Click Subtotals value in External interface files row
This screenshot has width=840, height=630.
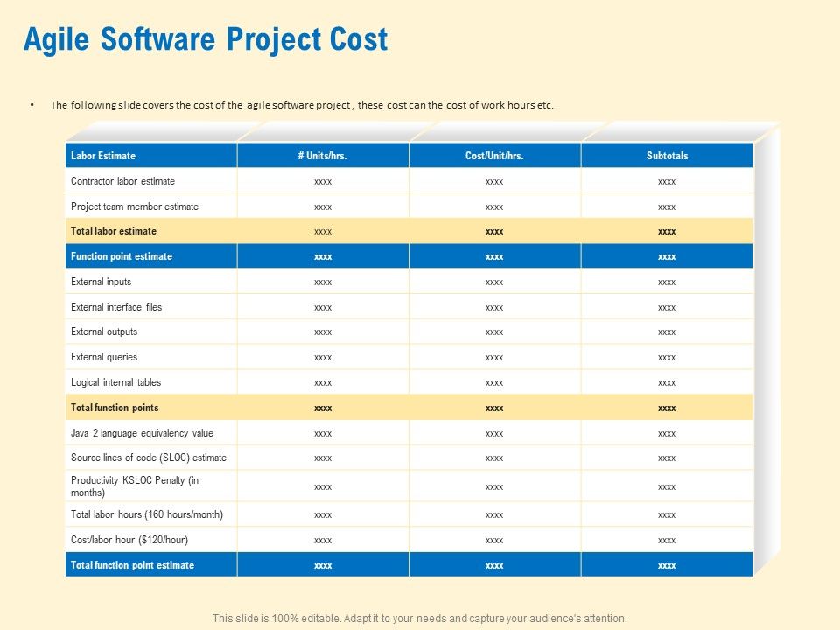667,307
